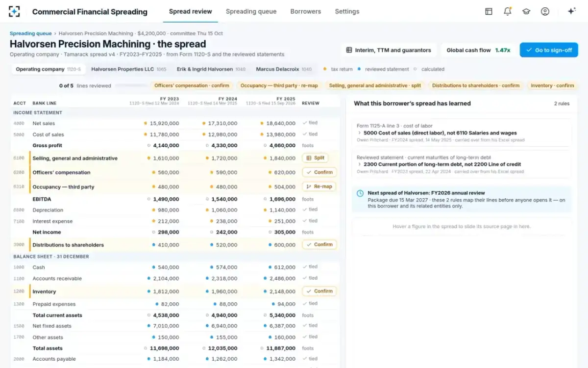Confirm the Distributions to shareholders line
The width and height of the screenshot is (588, 368).
point(319,244)
